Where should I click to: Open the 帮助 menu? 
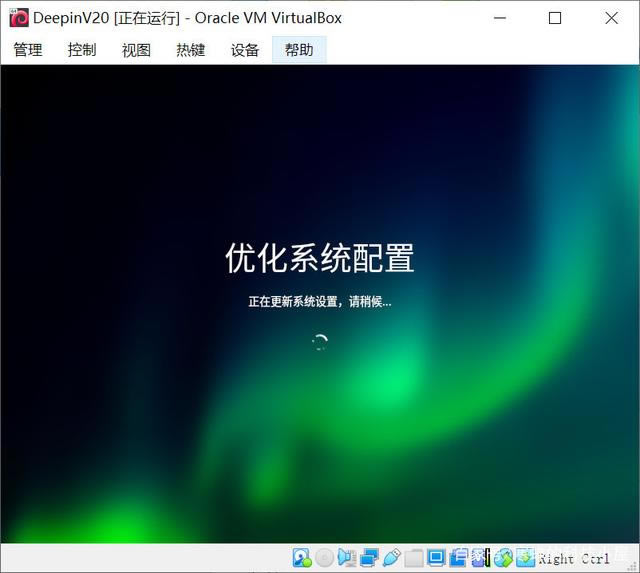point(299,50)
